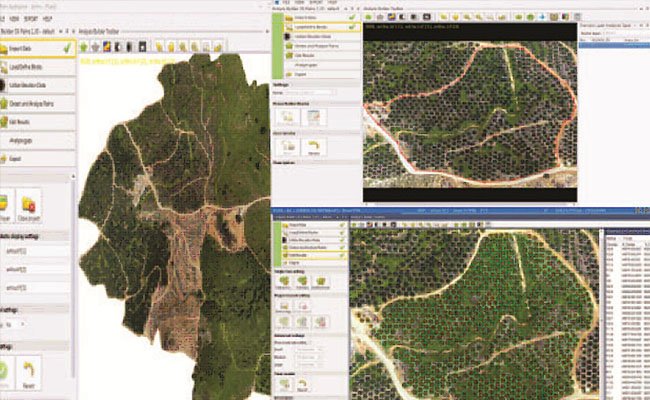650x400 pixels.
Task: Click gray palm toolbar icon in left window
Action: click(95, 47)
